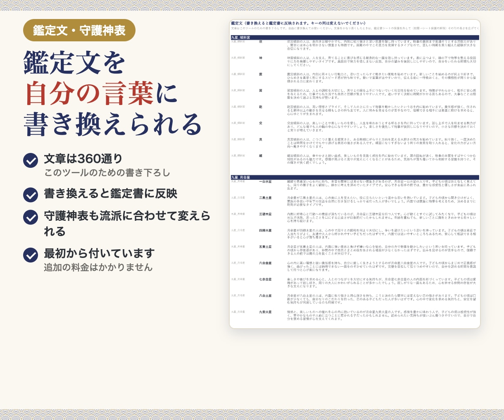Click the paragraph starting 坤宮傾斜の人は
504x420 pixels.
[382, 62]
